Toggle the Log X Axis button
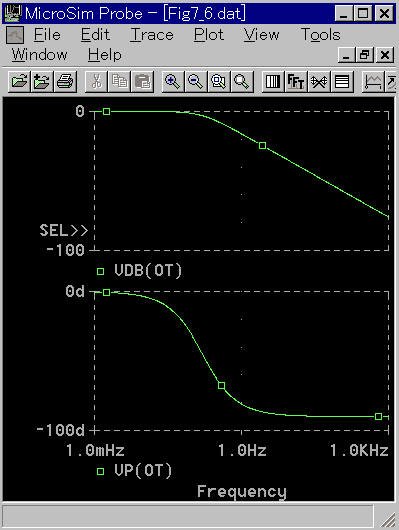Viewport: 399px width, 530px height. point(273,81)
